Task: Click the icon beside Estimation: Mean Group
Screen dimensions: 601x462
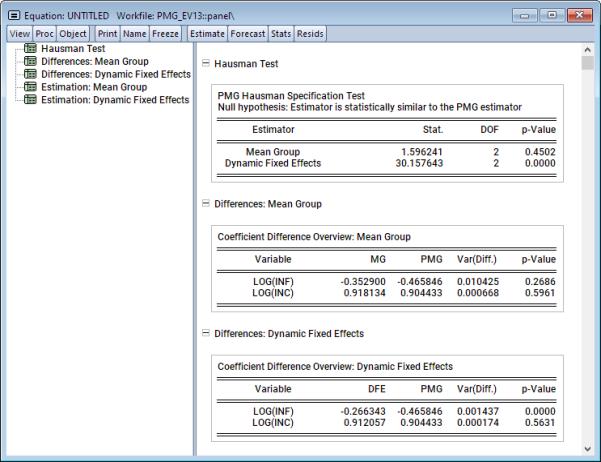Action: 32,88
